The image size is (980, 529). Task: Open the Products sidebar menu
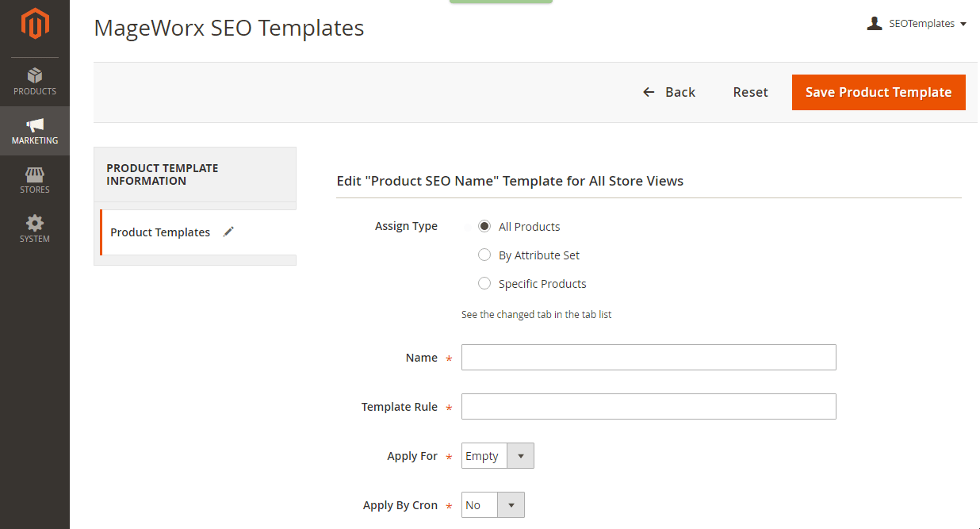tap(35, 82)
